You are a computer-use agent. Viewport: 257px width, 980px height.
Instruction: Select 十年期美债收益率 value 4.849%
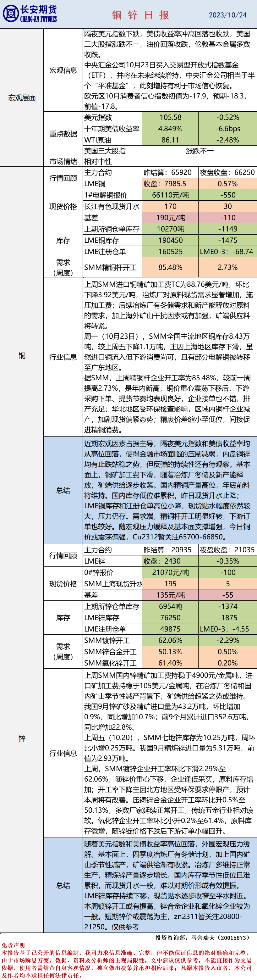coord(170,129)
